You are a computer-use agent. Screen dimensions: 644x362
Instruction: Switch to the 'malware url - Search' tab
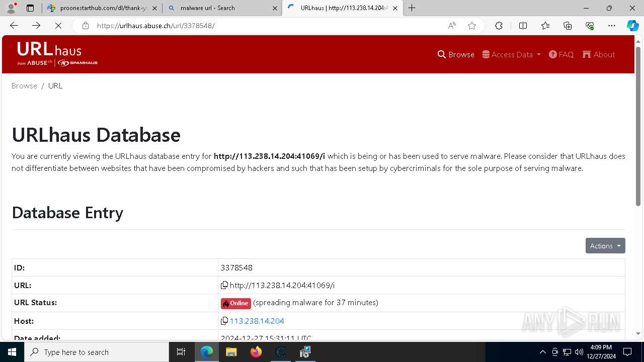[222, 8]
